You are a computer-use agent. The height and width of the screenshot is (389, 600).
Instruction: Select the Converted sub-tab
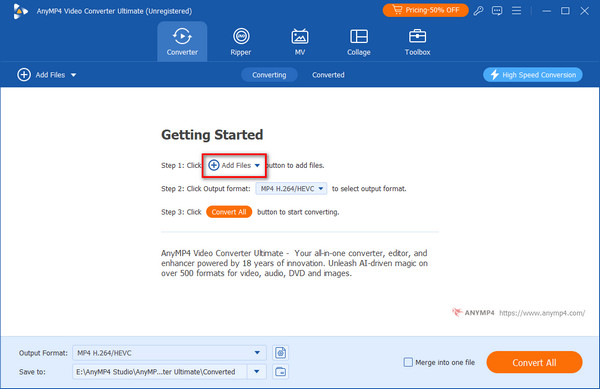[328, 75]
